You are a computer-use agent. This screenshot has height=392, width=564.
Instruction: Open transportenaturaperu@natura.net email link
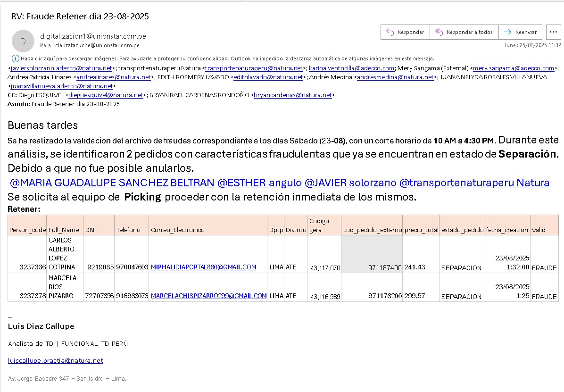click(254, 68)
